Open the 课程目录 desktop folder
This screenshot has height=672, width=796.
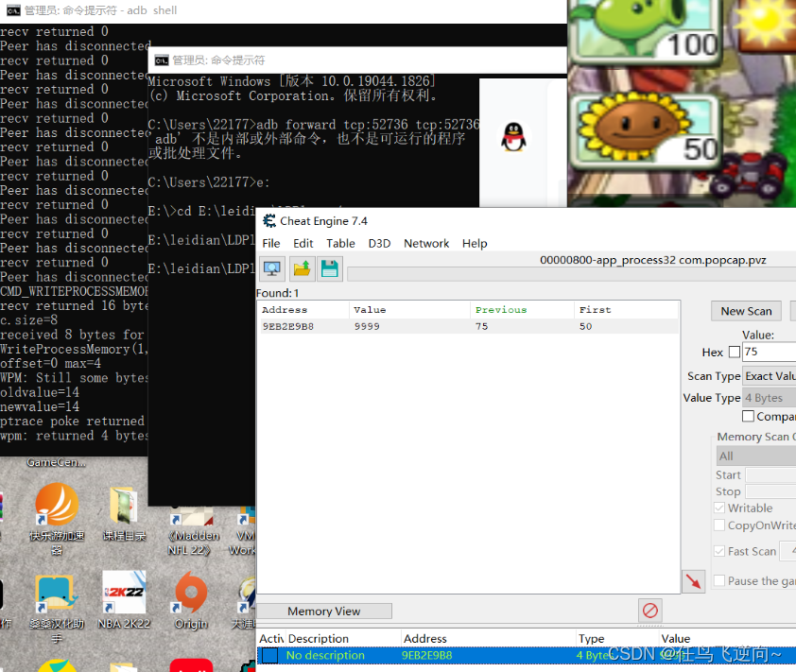(x=125, y=513)
